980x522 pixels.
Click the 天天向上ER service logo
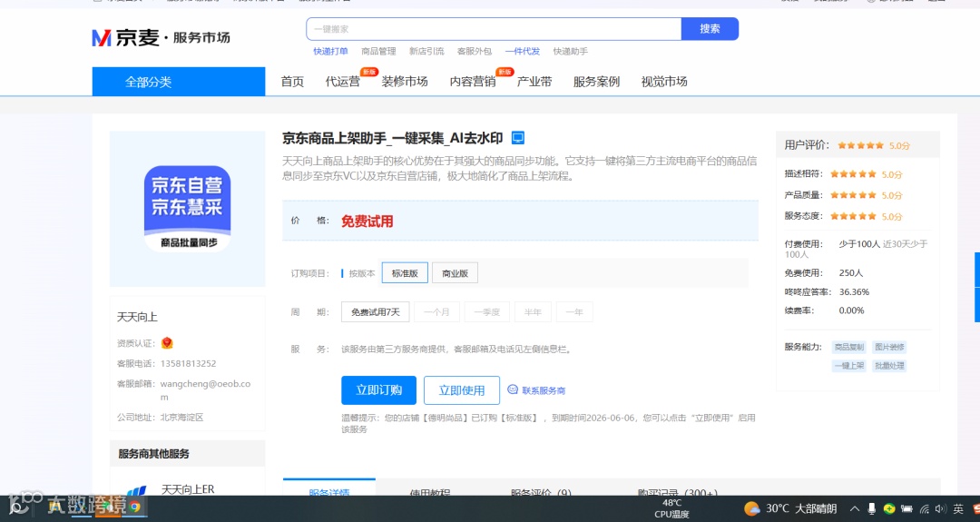[x=136, y=491]
